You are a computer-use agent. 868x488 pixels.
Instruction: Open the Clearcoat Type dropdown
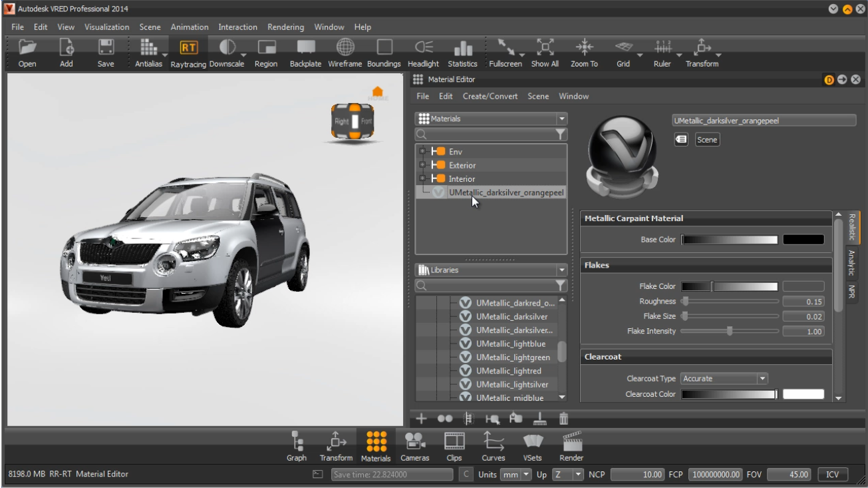point(724,378)
